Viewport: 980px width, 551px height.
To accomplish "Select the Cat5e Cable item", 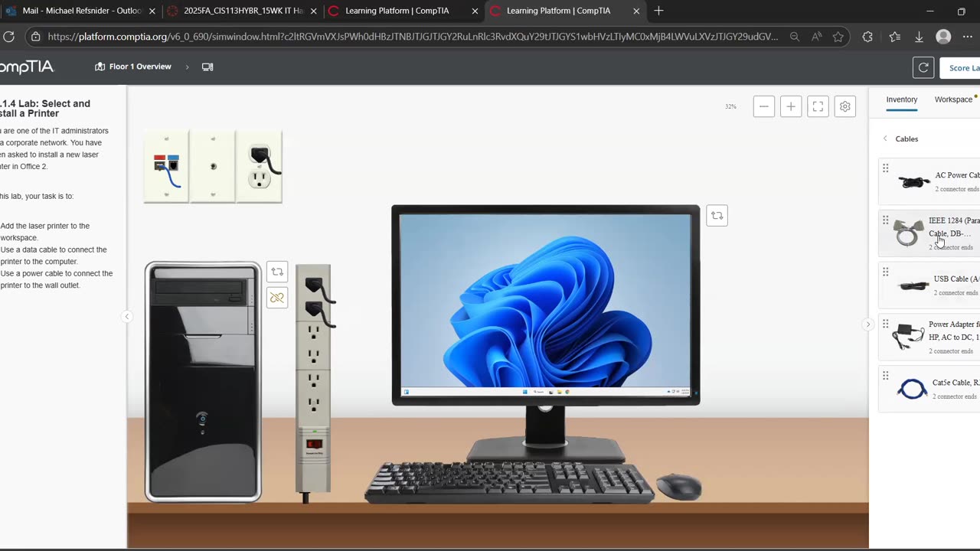I will tap(929, 389).
